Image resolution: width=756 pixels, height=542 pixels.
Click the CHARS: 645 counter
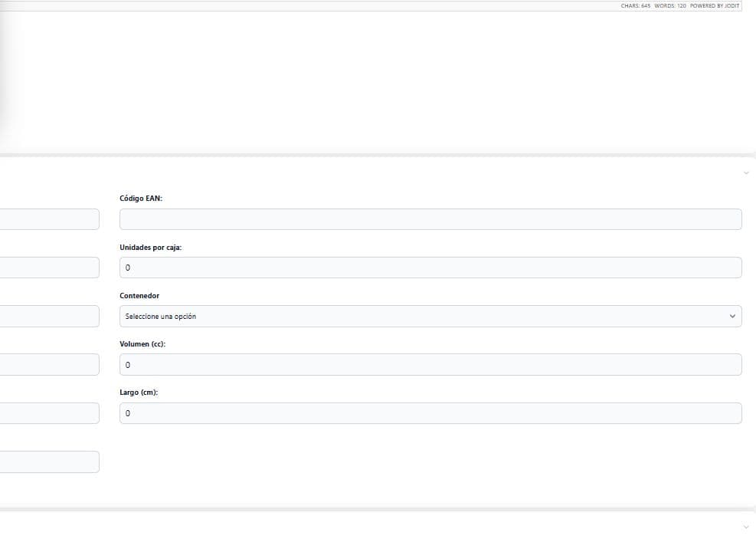[635, 6]
